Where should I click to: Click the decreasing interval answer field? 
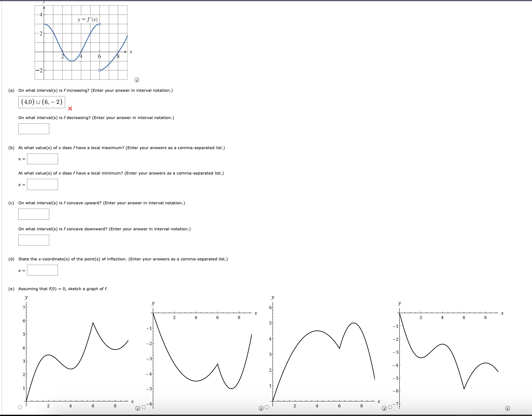pyautogui.click(x=34, y=129)
